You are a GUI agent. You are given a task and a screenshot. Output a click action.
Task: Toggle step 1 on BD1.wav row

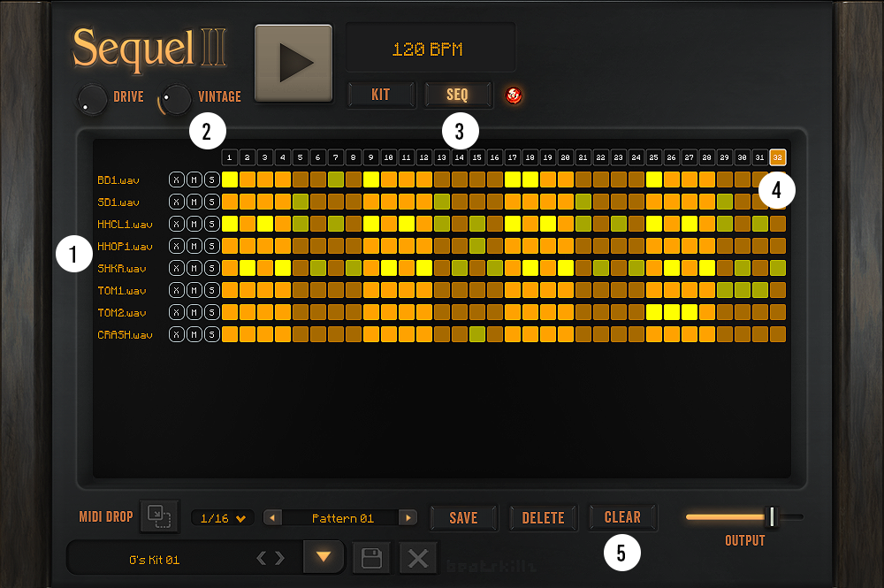coord(230,179)
